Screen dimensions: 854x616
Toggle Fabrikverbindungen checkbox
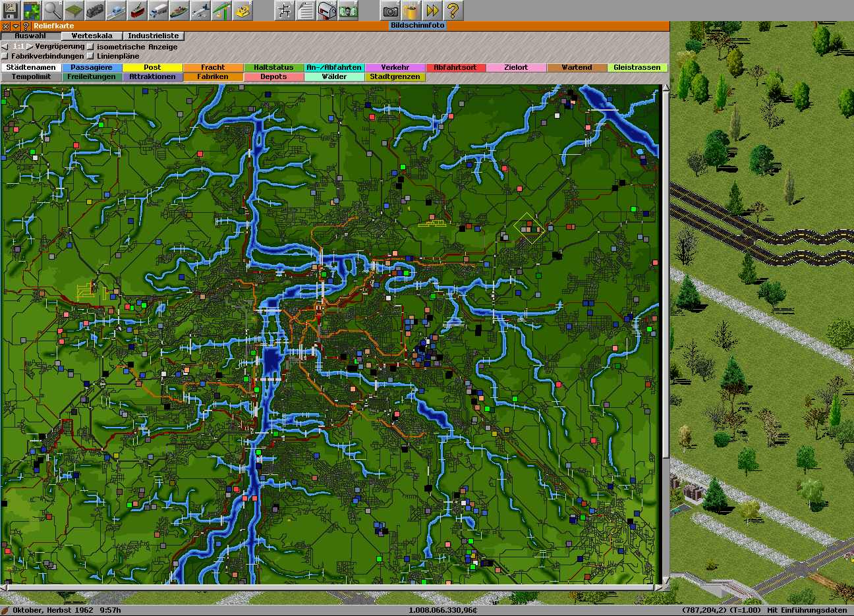point(5,57)
